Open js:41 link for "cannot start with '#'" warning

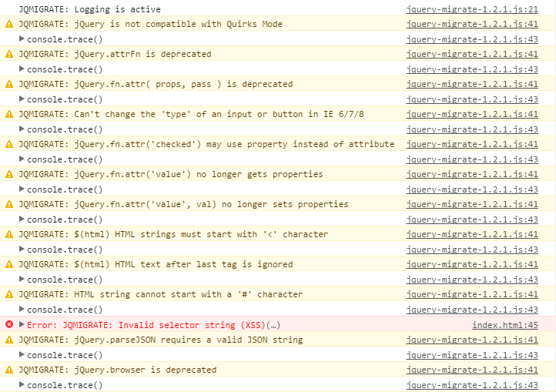[x=472, y=294]
